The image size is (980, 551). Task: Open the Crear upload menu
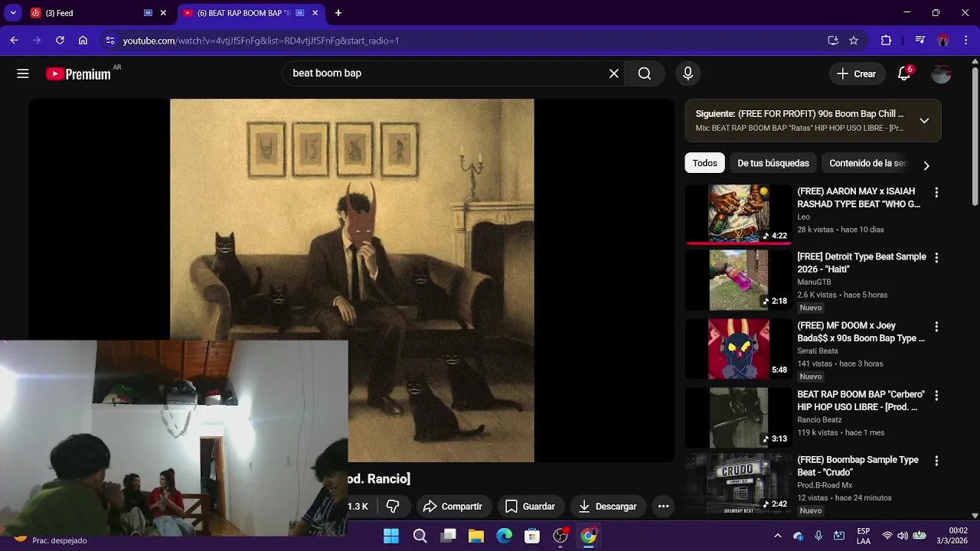856,73
